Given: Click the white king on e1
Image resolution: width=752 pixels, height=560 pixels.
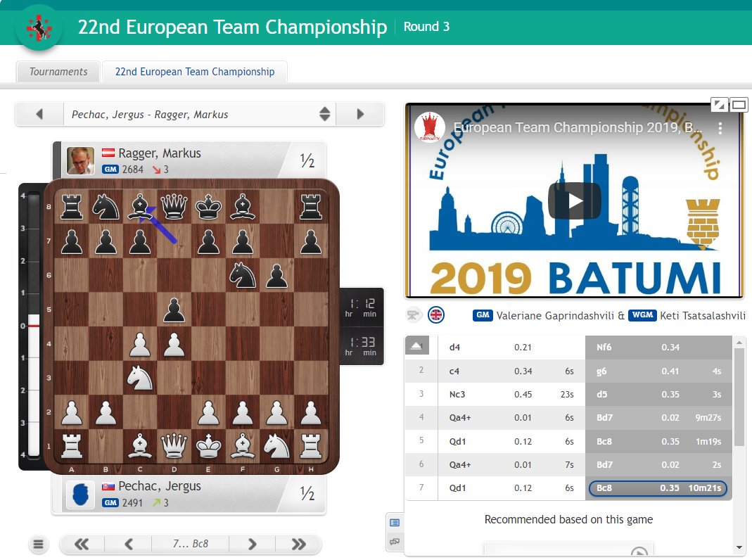Looking at the screenshot, I should pos(209,446).
